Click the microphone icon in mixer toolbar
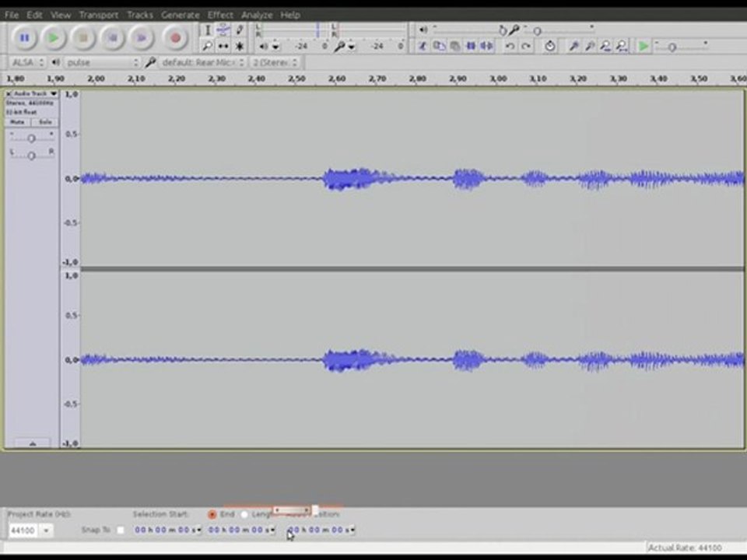 click(514, 30)
